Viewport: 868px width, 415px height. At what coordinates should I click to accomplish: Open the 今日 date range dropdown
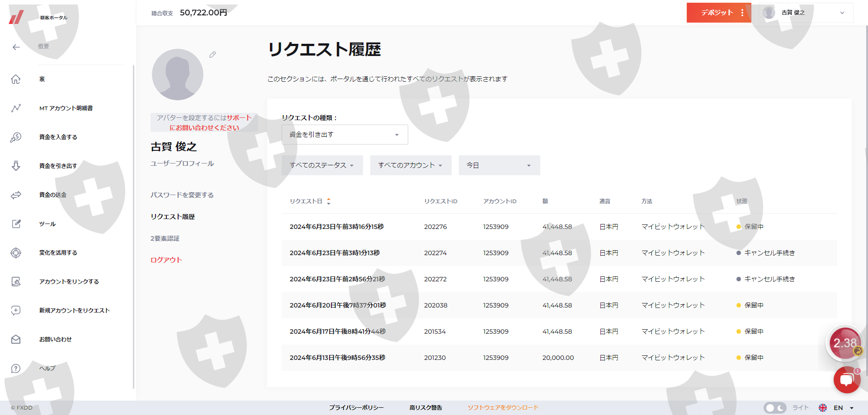click(x=499, y=165)
